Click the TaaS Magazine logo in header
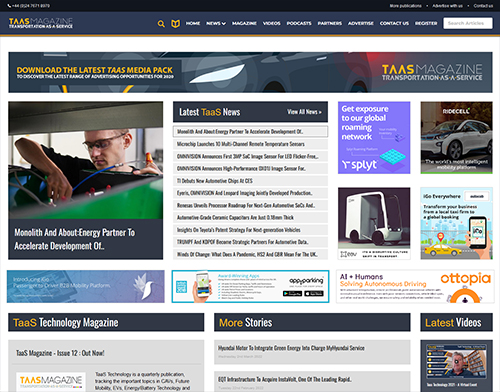This screenshot has width=500, height=392. [x=41, y=23]
